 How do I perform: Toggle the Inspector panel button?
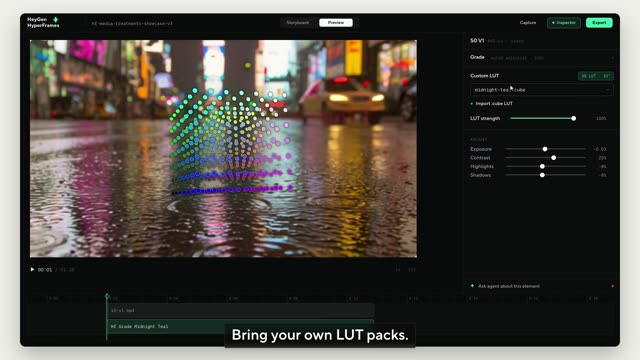pos(564,23)
